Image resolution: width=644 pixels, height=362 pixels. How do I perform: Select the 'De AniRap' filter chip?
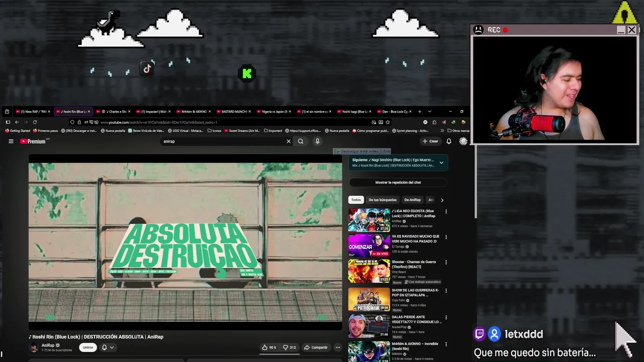pyautogui.click(x=412, y=200)
